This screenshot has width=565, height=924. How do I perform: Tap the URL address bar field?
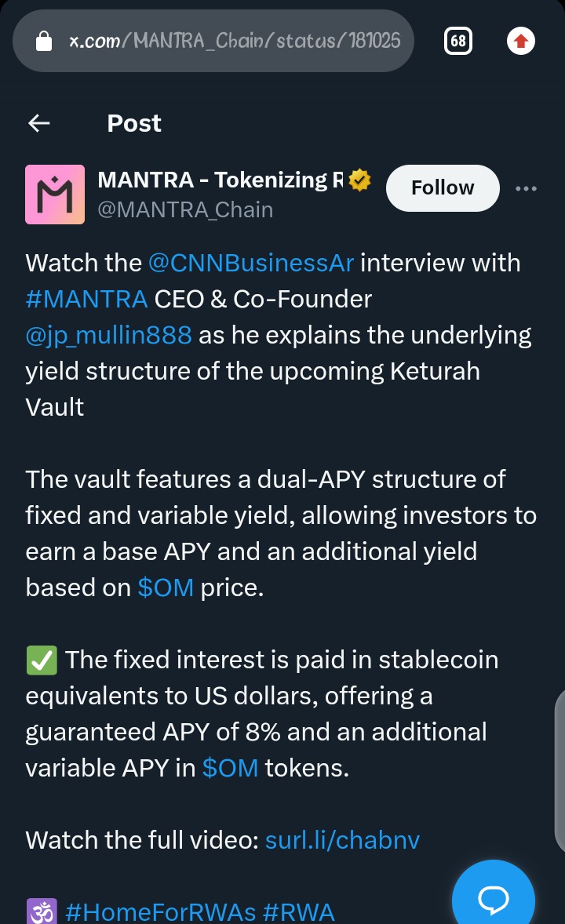[x=235, y=41]
